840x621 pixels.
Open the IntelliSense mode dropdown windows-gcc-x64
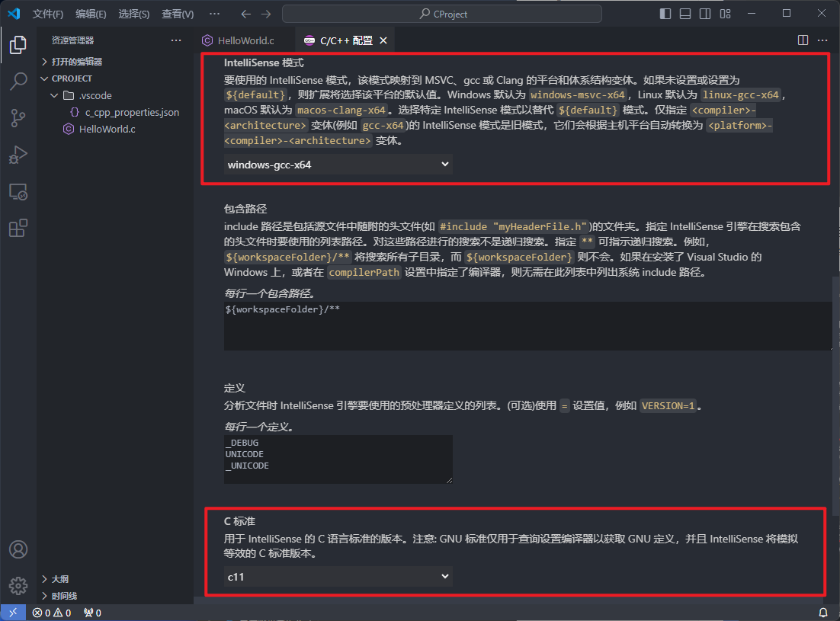[x=338, y=165]
